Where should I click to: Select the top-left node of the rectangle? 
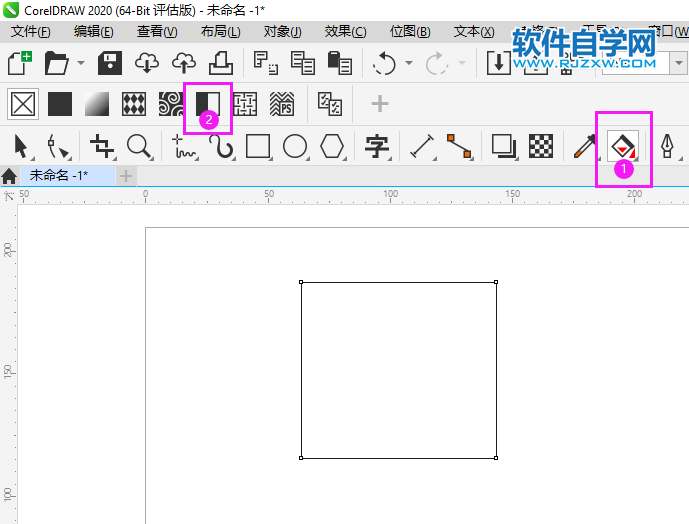click(x=301, y=282)
